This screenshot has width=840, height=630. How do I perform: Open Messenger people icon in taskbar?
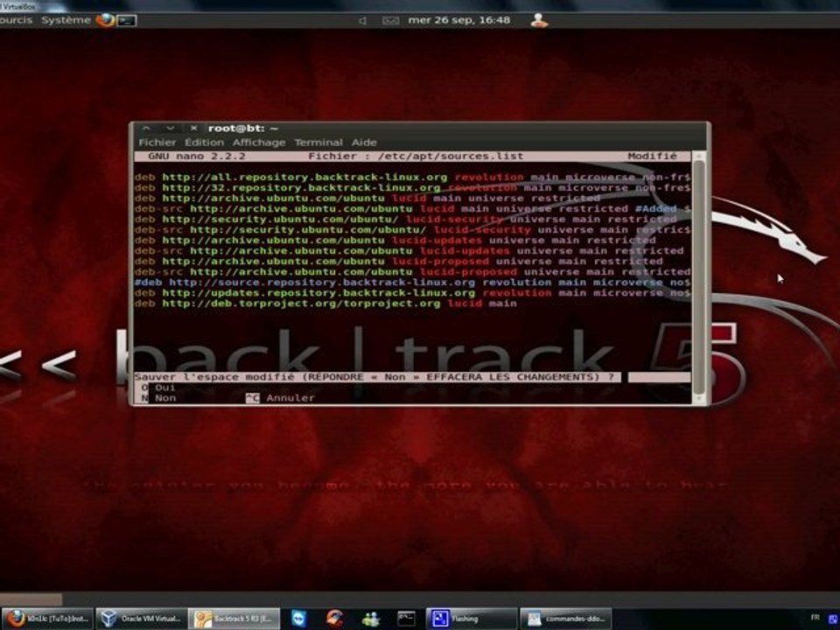371,619
